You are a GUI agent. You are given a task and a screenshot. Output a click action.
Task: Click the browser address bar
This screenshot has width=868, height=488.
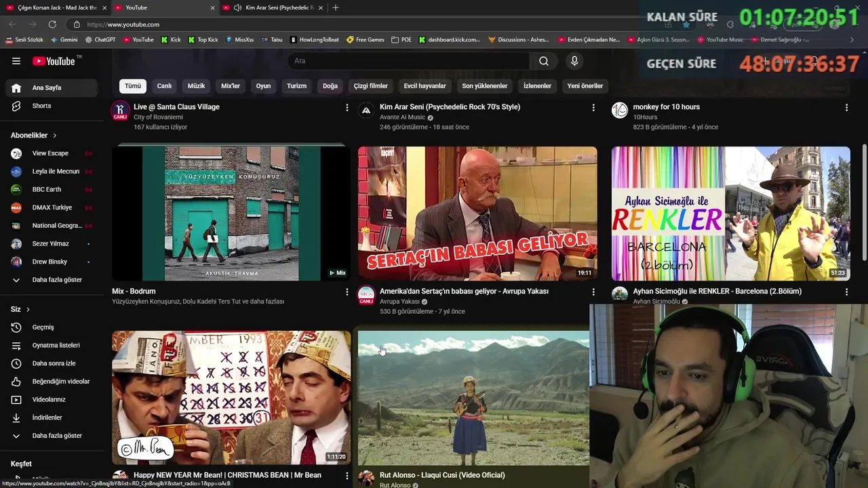click(x=366, y=24)
